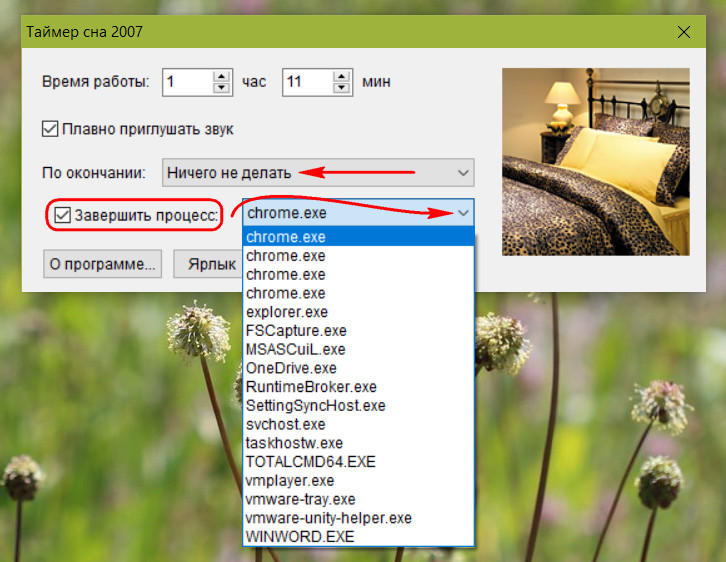Select the highlighted chrome.exe list entry
Image resolution: width=726 pixels, height=562 pixels.
(358, 237)
